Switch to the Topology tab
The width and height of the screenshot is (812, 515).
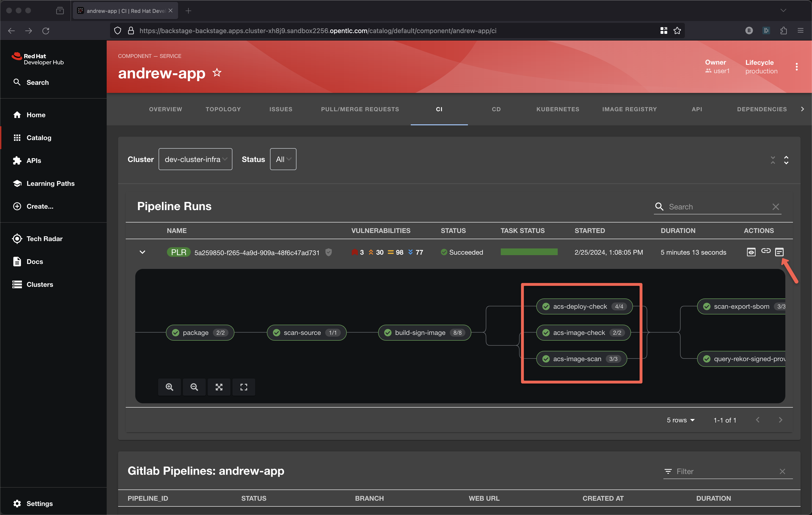click(223, 109)
